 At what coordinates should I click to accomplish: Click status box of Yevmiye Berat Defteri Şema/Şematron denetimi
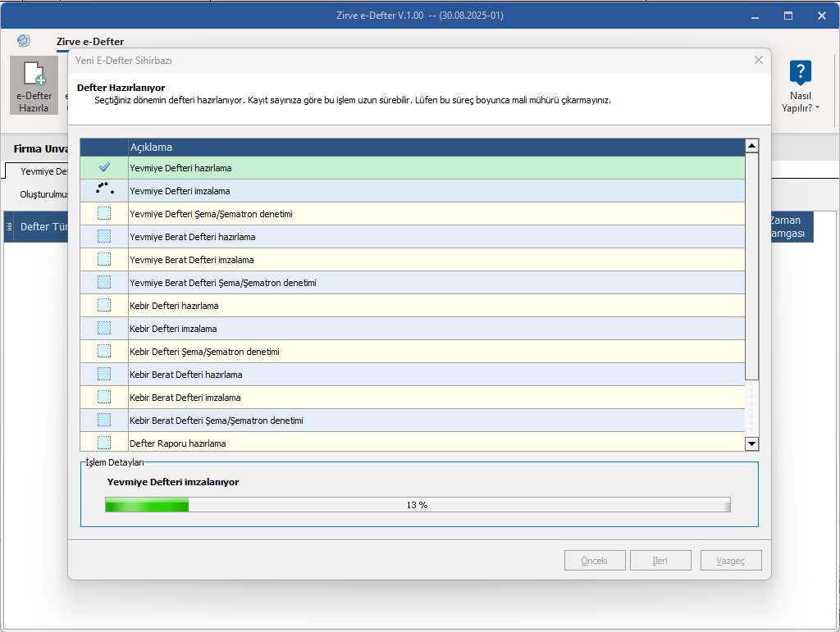pos(104,283)
